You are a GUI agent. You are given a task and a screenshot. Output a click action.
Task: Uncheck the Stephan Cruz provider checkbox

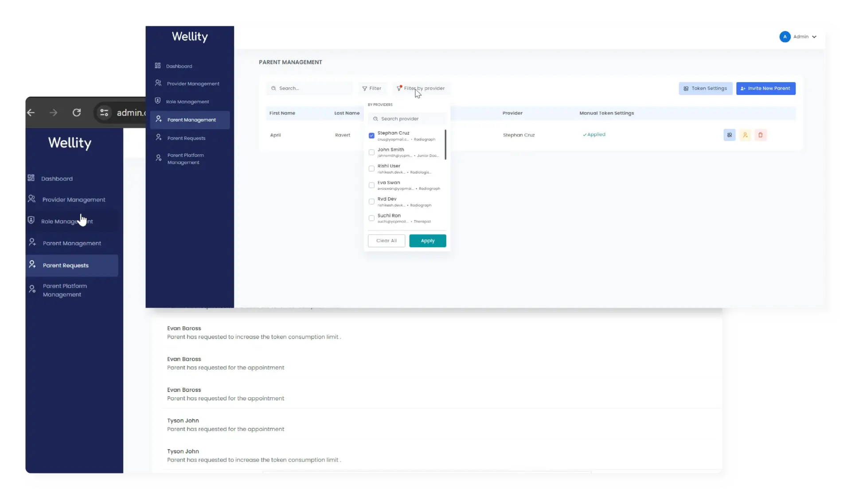(x=371, y=136)
